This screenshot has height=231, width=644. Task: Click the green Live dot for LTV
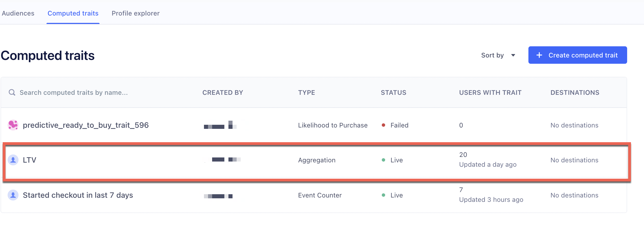point(383,160)
